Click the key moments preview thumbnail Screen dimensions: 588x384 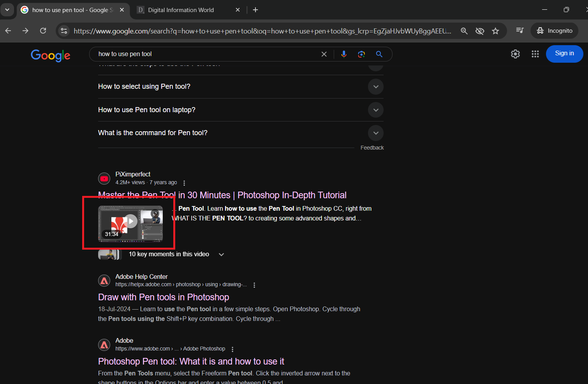click(110, 255)
